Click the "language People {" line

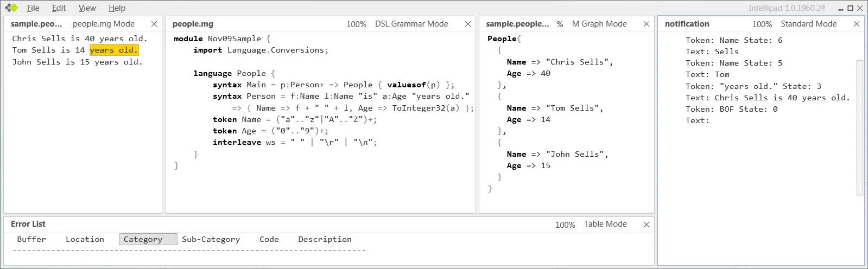(x=234, y=73)
